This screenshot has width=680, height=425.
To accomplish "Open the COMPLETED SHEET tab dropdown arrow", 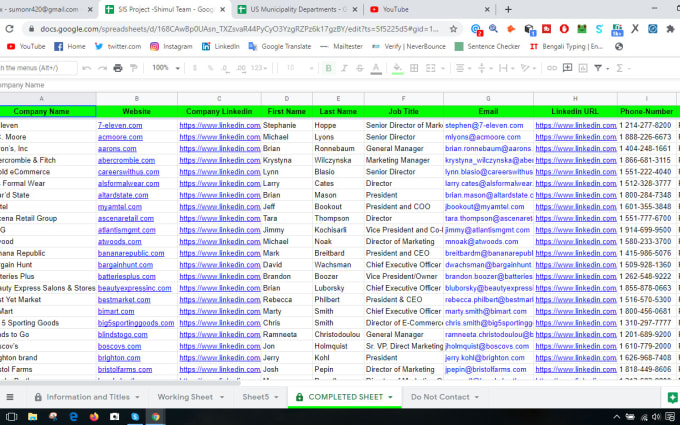I will pos(390,397).
